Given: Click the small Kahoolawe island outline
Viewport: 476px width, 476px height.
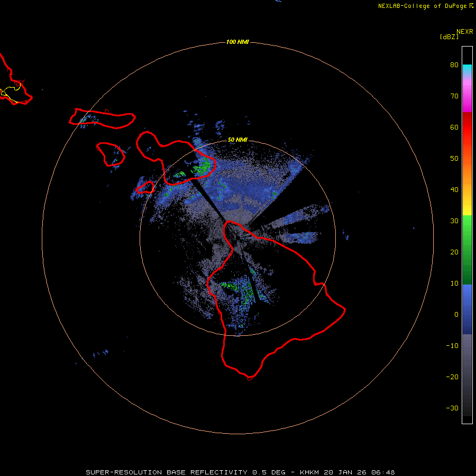Looking at the screenshot, I should coord(145,187).
